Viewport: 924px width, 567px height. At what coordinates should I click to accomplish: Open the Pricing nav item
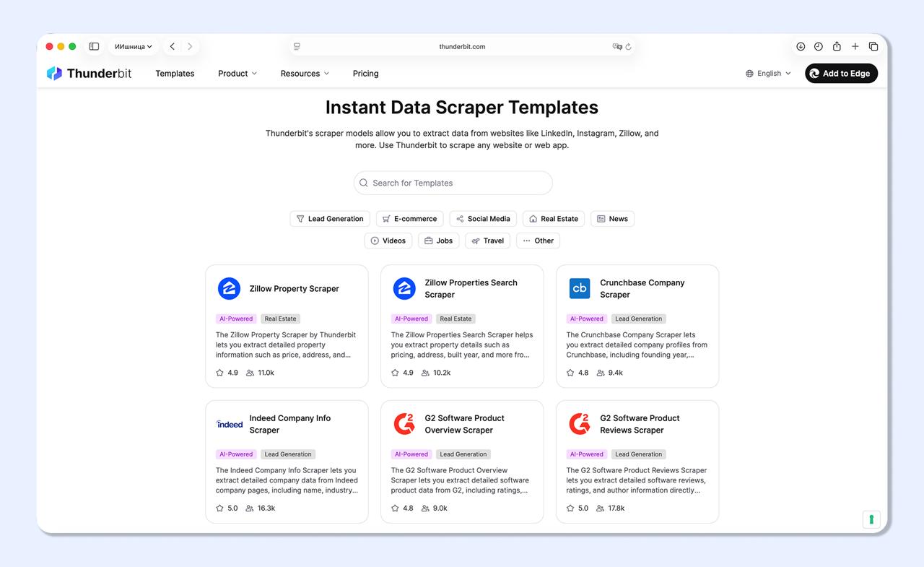pos(365,74)
